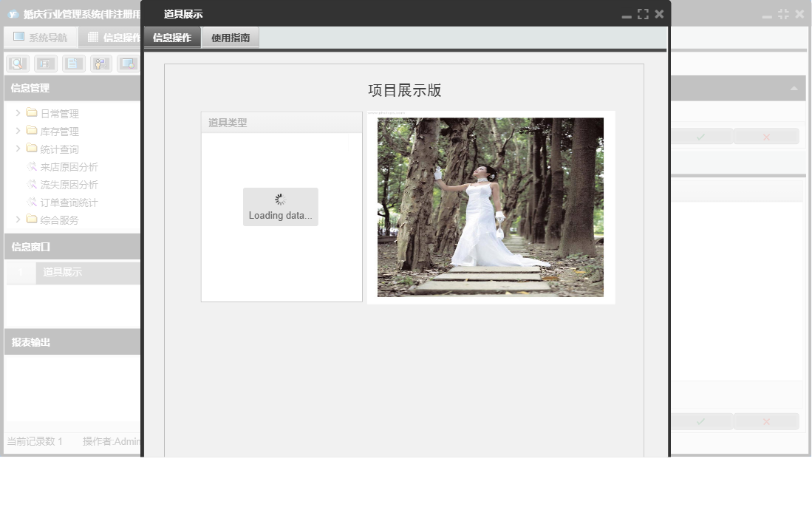
Task: Click upper red X button in background
Action: [766, 137]
